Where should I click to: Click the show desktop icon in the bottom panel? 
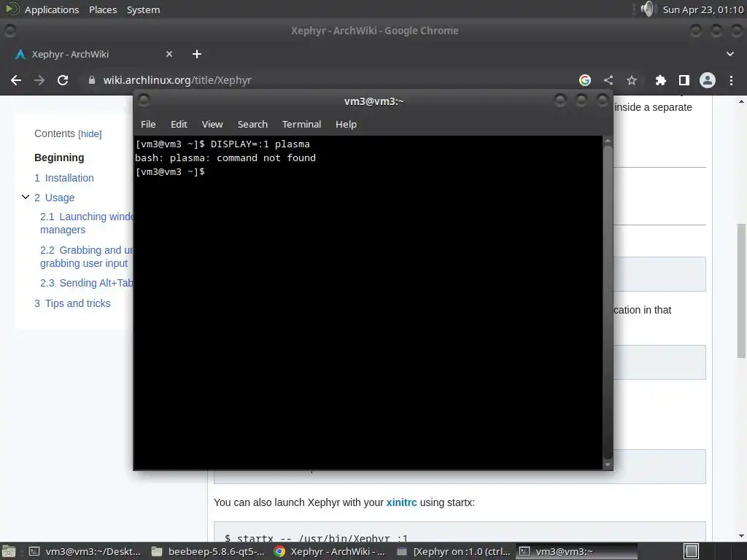click(x=9, y=551)
